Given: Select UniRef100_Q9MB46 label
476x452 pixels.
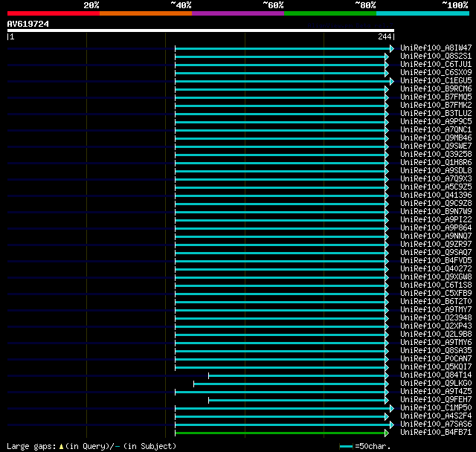Looking at the screenshot, I should 436,138.
